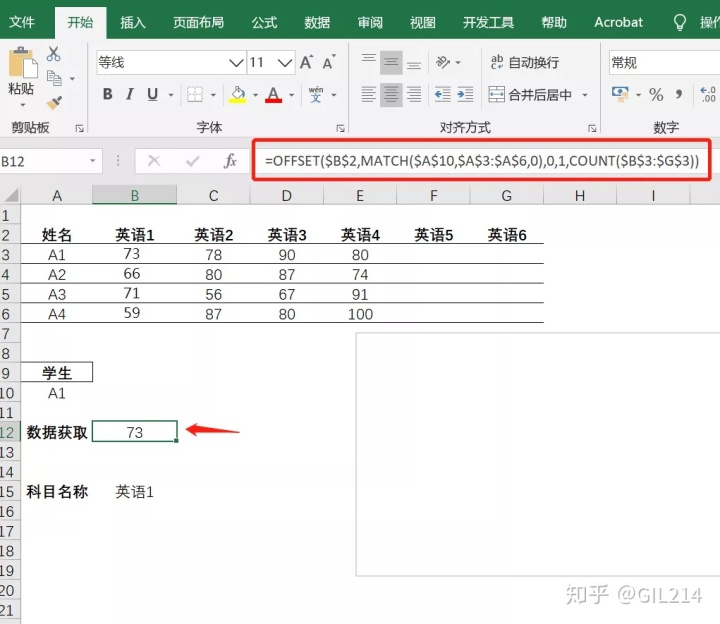The width and height of the screenshot is (720, 624).
Task: Apply comma style
Action: [679, 95]
